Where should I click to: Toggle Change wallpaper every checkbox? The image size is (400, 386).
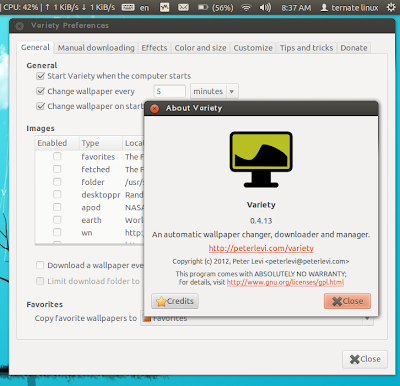tap(40, 91)
